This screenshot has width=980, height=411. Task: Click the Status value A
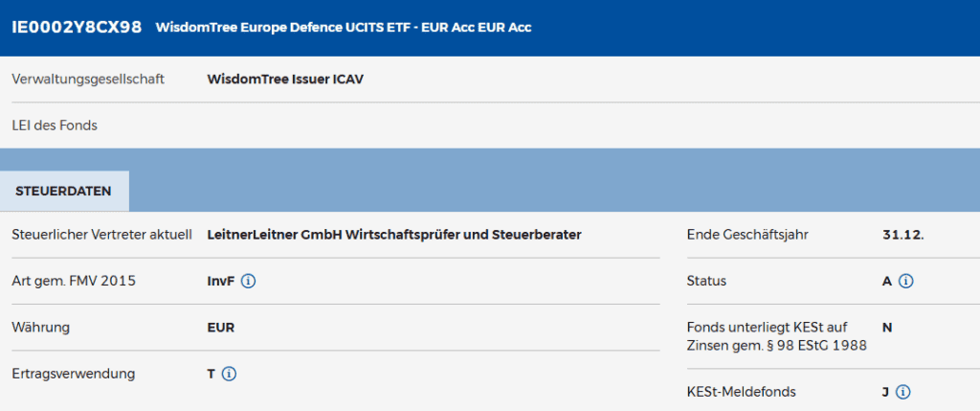coord(887,282)
